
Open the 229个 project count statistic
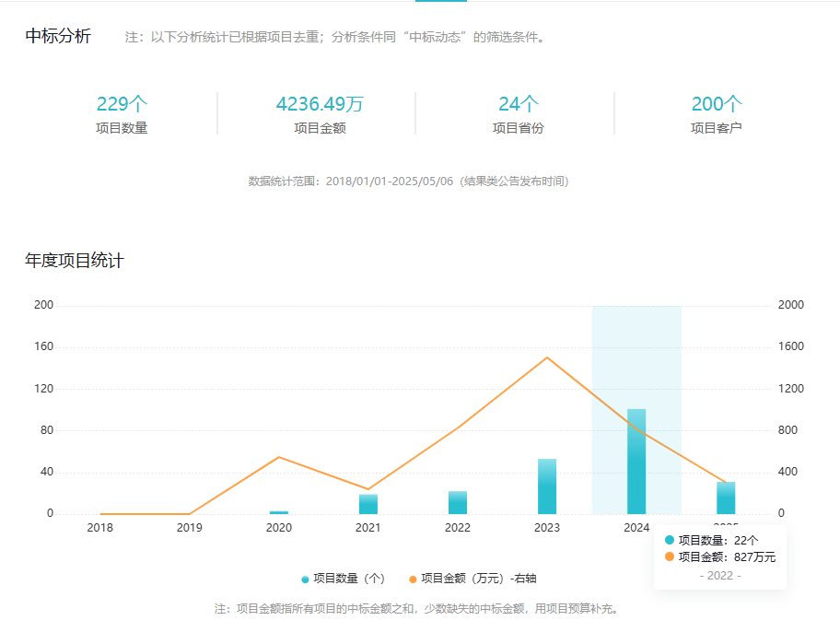122,104
